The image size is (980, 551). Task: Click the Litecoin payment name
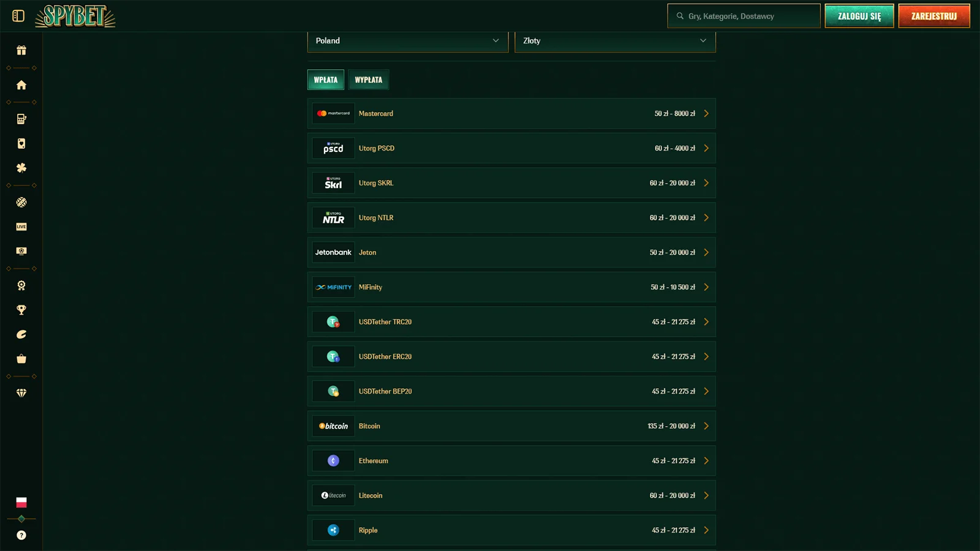371,495
